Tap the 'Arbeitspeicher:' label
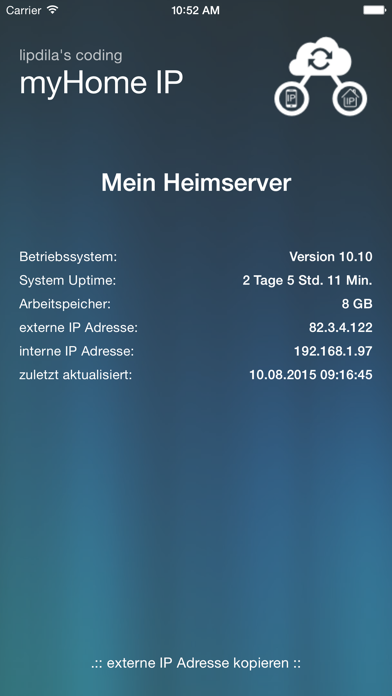 click(65, 304)
